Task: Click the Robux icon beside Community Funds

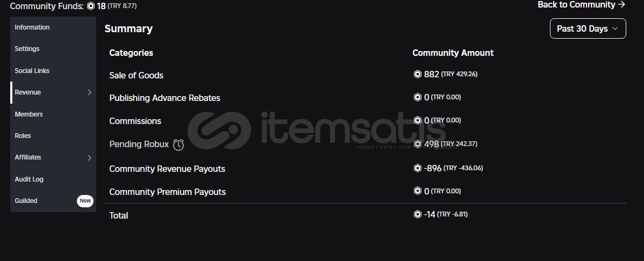Action: 91,6
